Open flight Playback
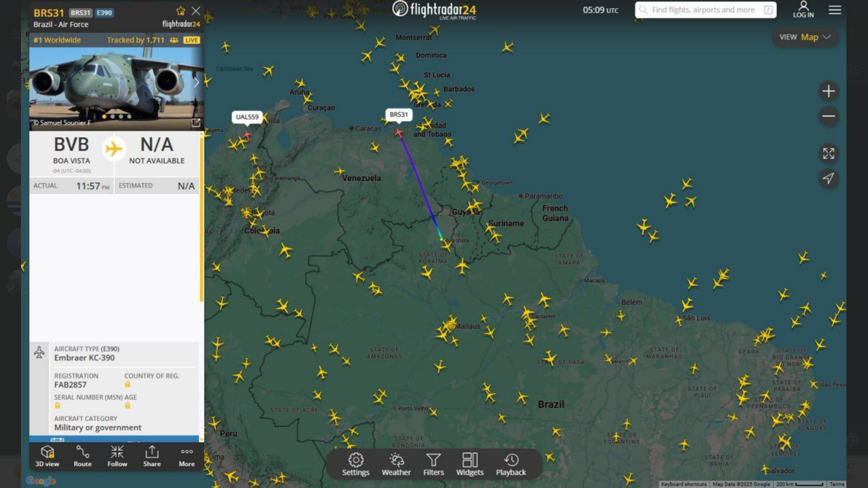This screenshot has height=488, width=868. tap(511, 465)
